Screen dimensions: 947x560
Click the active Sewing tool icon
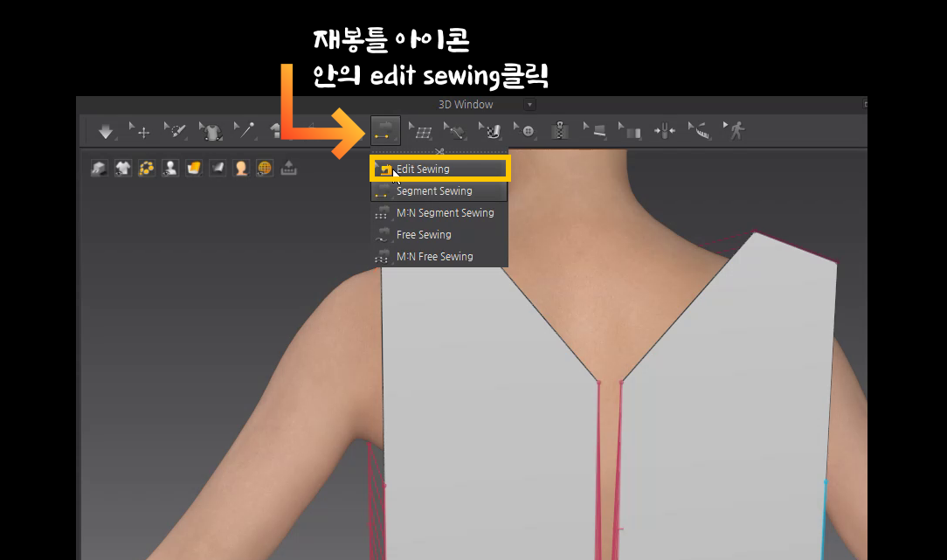click(385, 130)
